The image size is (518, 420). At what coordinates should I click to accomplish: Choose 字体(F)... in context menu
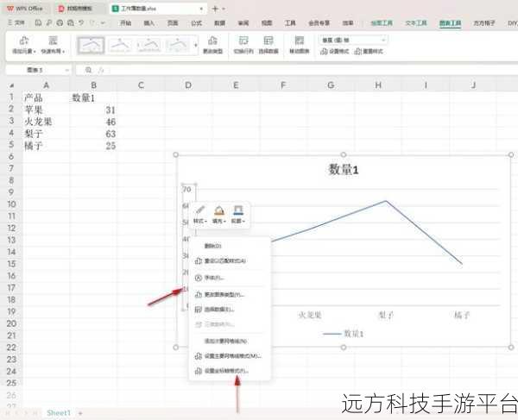[231, 278]
